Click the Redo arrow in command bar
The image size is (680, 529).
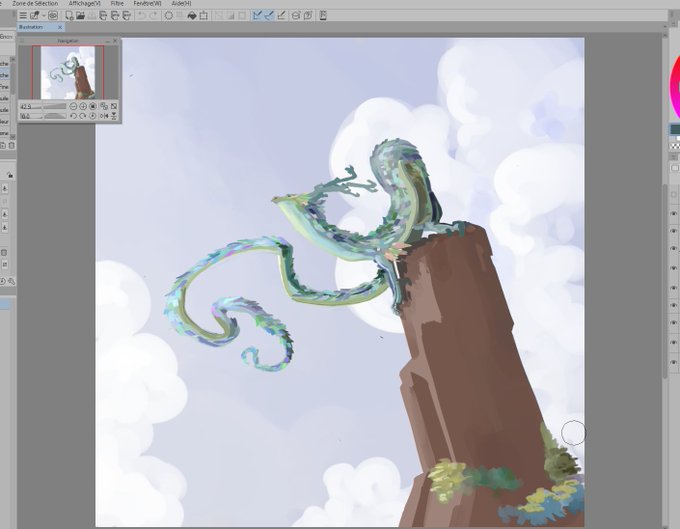(154, 16)
